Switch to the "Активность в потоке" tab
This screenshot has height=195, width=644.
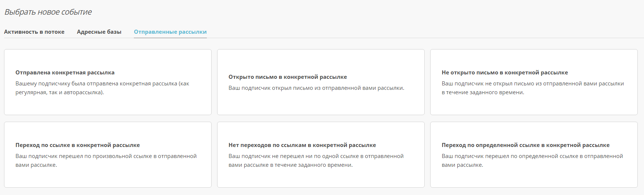(34, 32)
